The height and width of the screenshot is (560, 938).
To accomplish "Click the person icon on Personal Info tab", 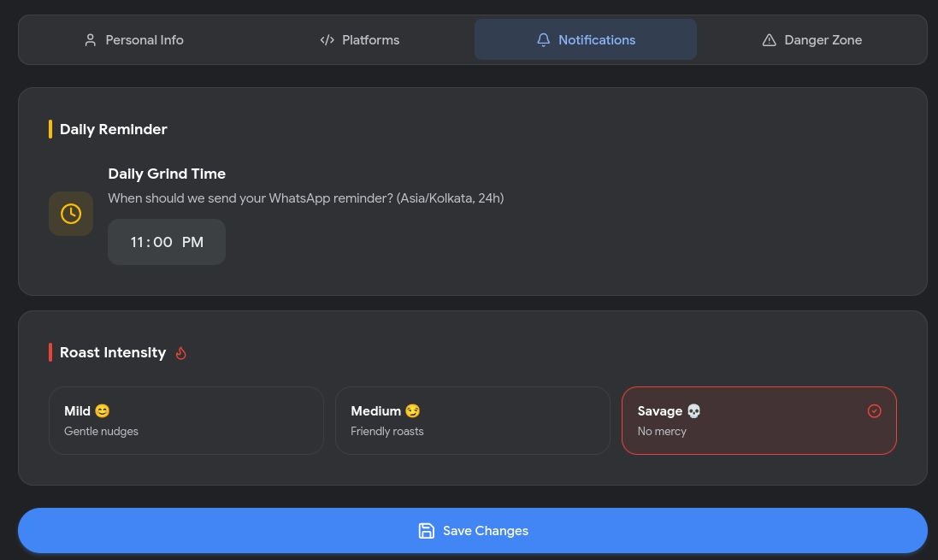I will click(x=91, y=39).
